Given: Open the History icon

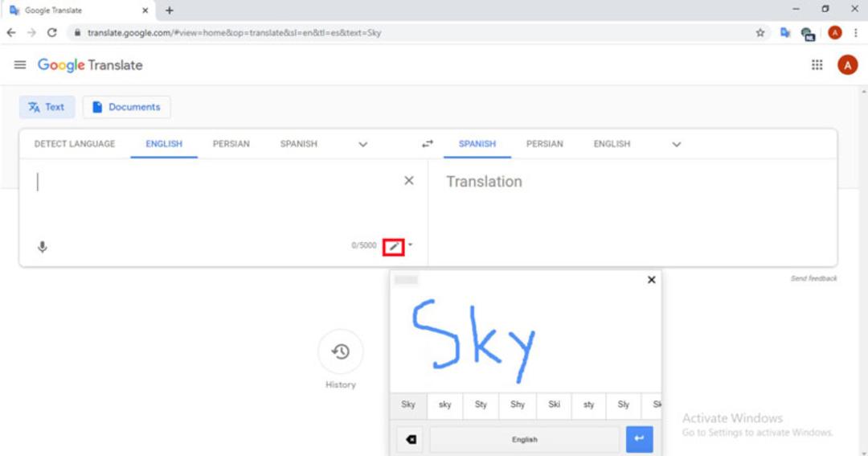Looking at the screenshot, I should tap(341, 351).
